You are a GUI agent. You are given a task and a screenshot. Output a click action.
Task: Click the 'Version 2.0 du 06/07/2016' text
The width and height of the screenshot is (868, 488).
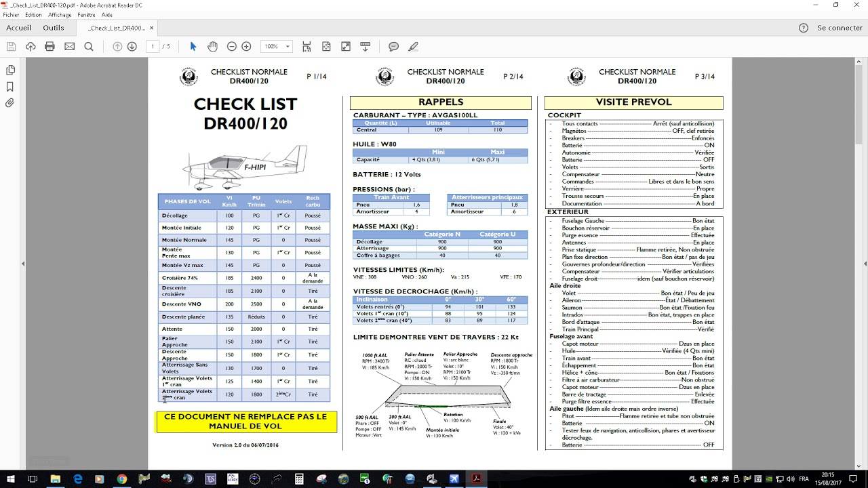245,445
